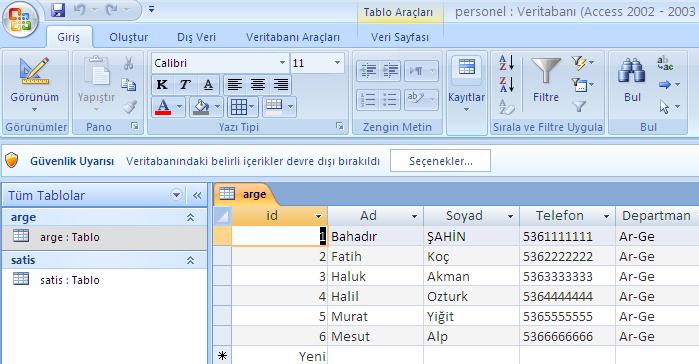Open the font size 11 dropdown

click(337, 63)
